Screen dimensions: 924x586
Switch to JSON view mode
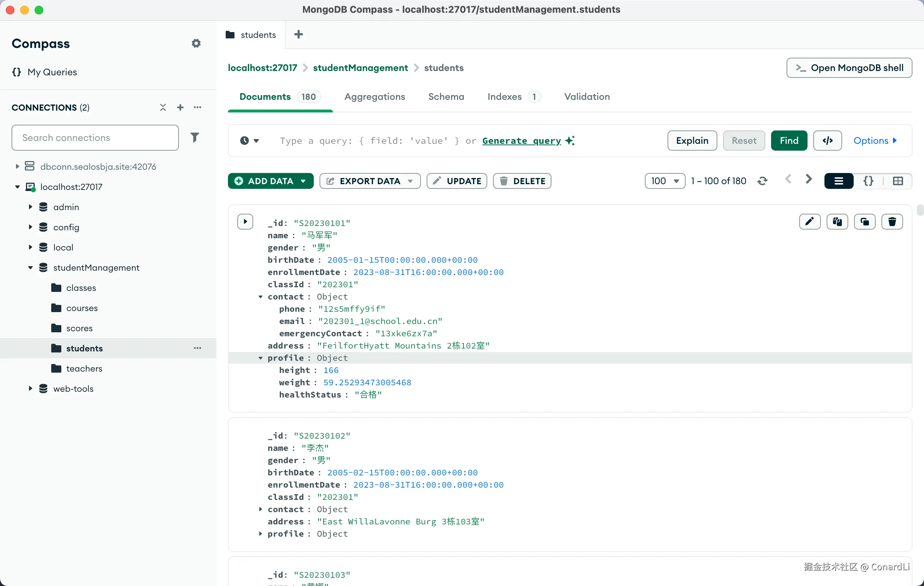(868, 181)
